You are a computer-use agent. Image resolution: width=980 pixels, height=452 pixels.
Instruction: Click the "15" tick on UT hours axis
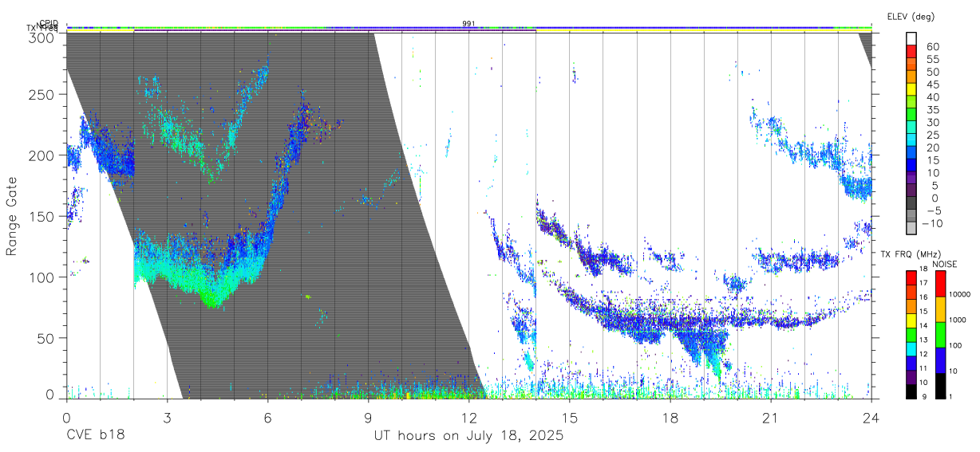[570, 418]
